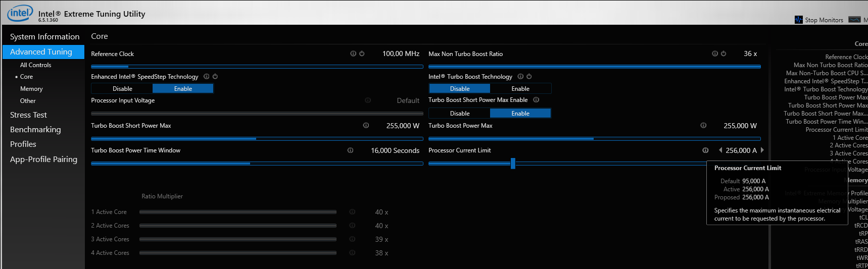Click the Reference Clock slider
868x269 pixels.
point(257,66)
